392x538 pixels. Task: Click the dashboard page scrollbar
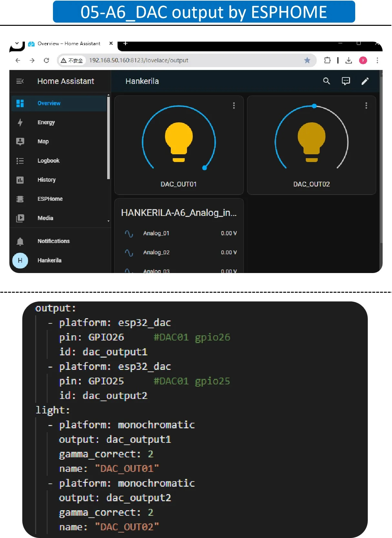pyautogui.click(x=381, y=159)
